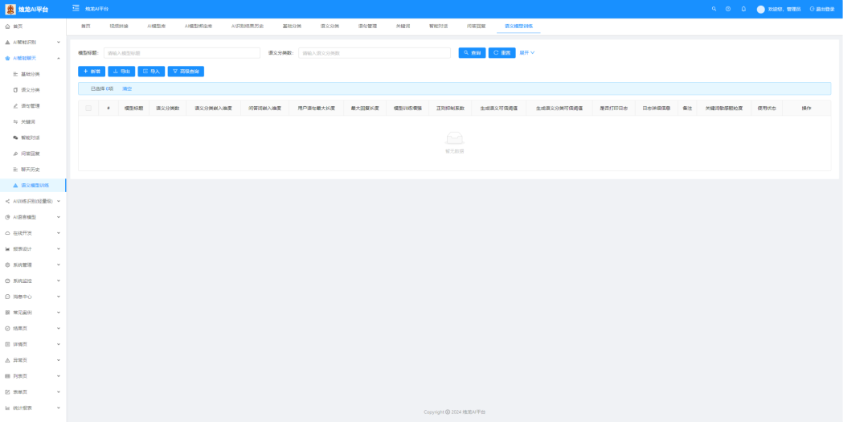The height and width of the screenshot is (422, 868).
Task: Switch to the 基础分类 tab
Action: point(293,26)
